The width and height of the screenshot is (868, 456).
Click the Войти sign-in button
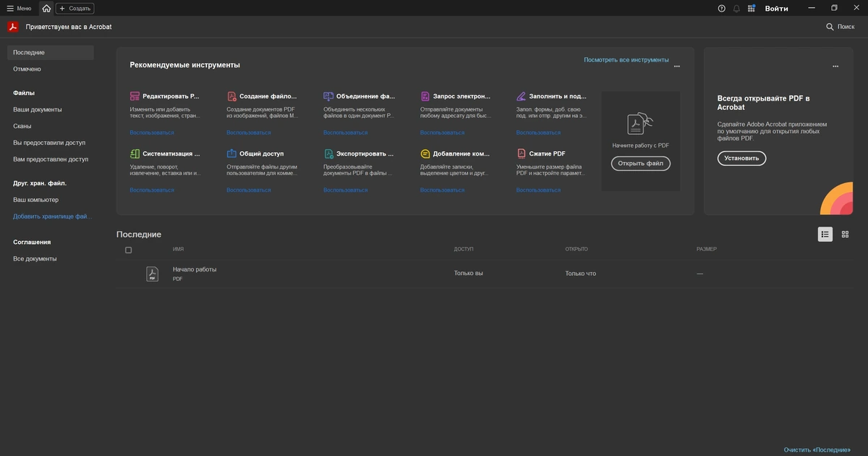tap(776, 8)
